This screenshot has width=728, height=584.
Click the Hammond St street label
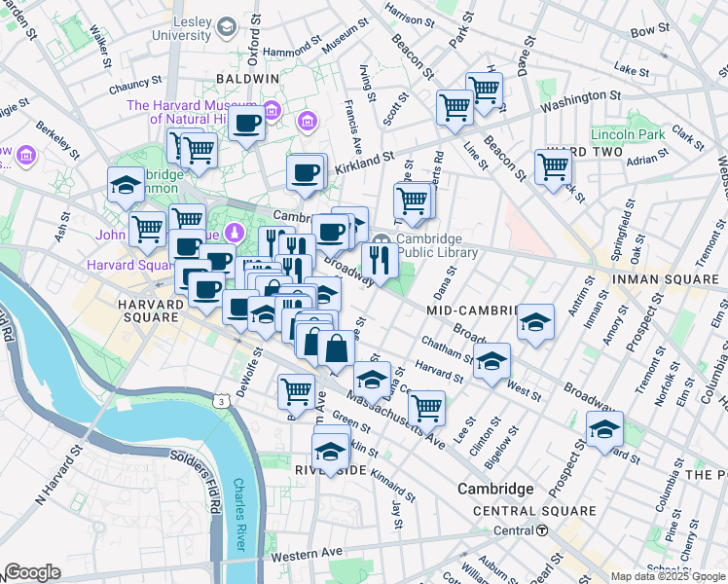293,47
